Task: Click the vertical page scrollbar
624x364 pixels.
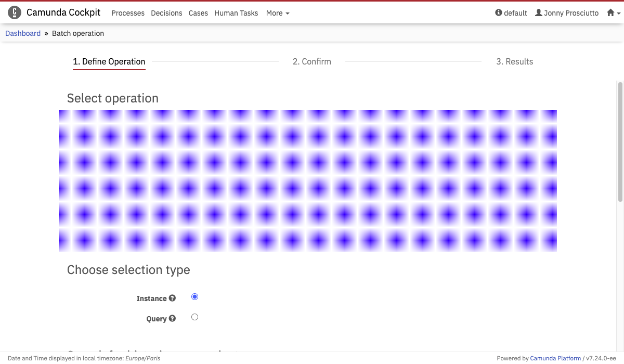Action: [620, 140]
